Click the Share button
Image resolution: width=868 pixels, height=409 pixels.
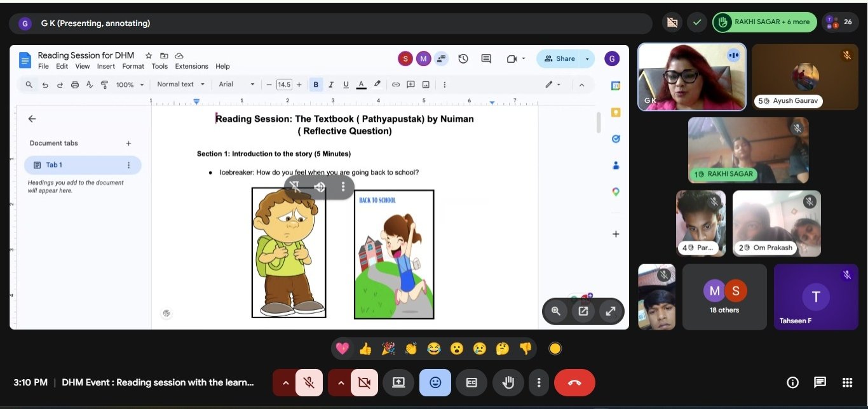point(559,58)
